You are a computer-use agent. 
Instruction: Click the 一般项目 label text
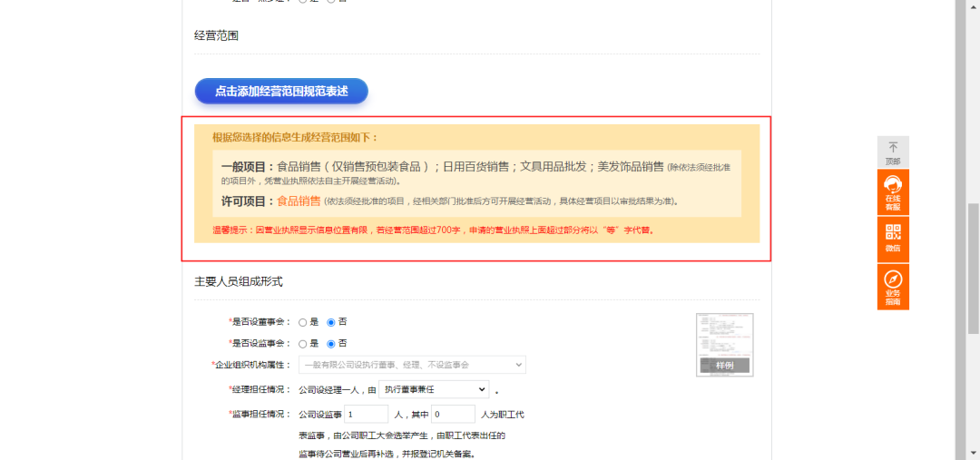coord(248,167)
